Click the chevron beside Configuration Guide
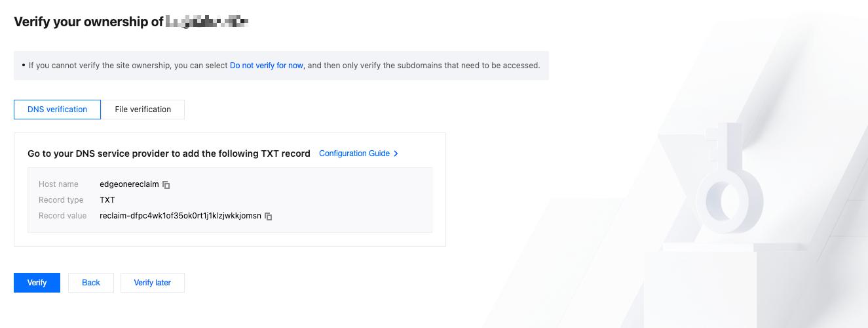Viewport: 868px width, 328px height. [396, 154]
